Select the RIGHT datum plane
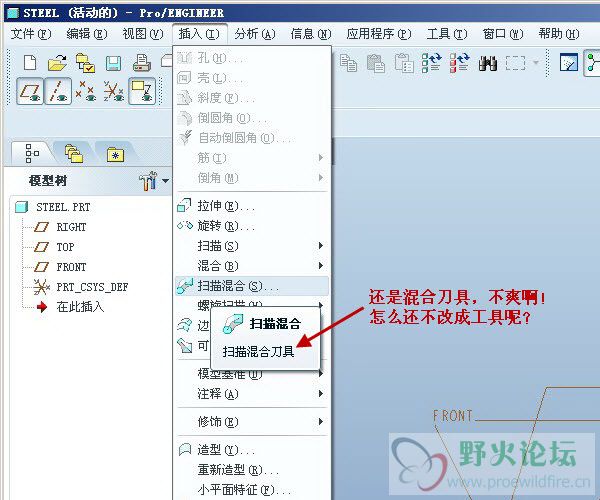600x500 pixels. point(60,227)
